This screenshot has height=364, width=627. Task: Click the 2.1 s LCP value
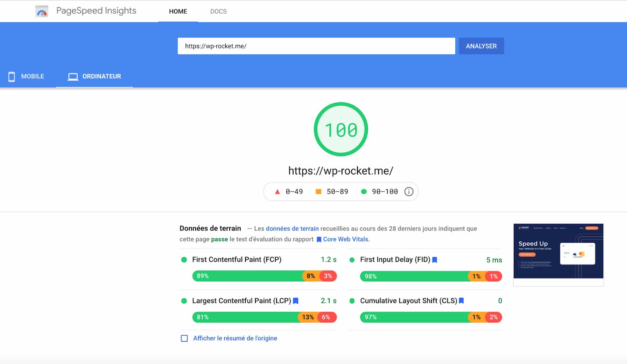[x=328, y=301]
